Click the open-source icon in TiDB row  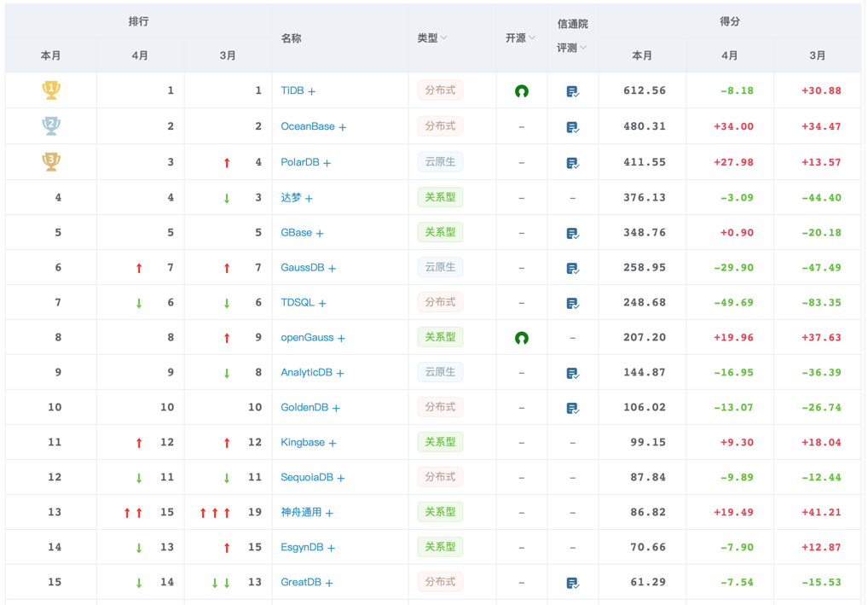[522, 90]
